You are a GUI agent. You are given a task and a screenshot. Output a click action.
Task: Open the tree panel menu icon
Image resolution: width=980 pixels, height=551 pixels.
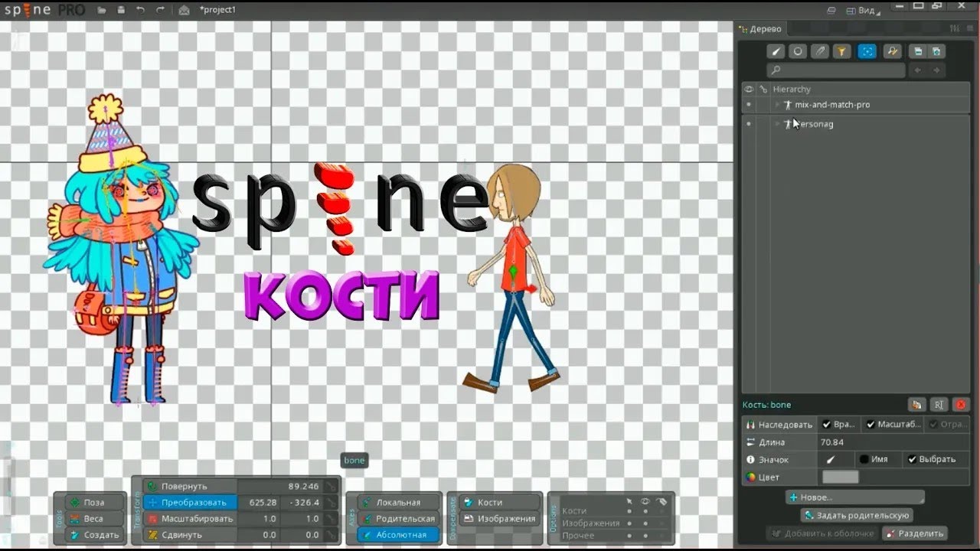click(971, 29)
